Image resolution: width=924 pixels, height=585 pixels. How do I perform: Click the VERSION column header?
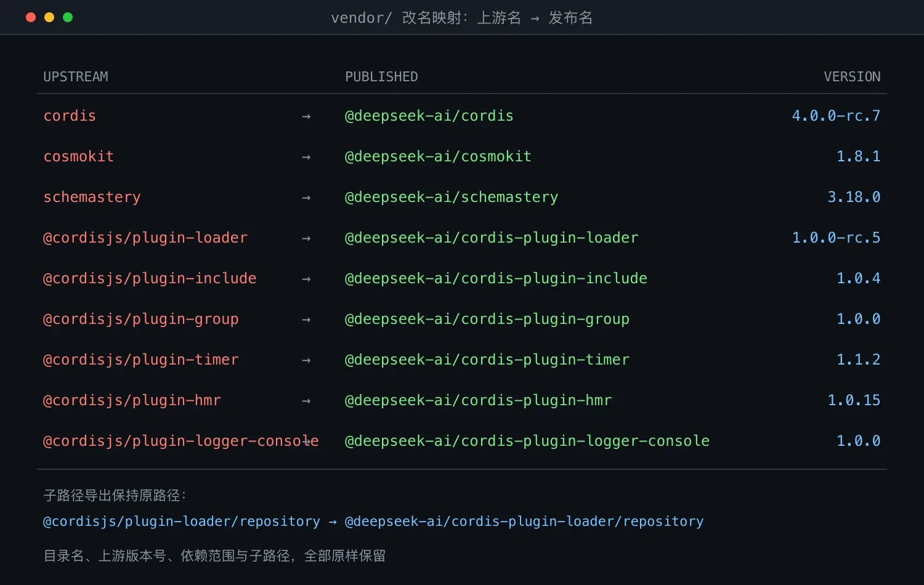click(x=852, y=77)
